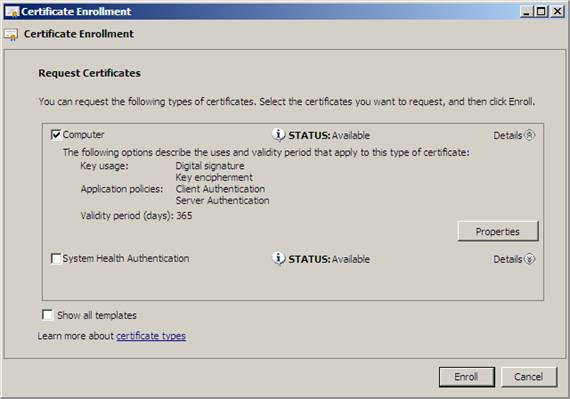Click the Cancel button
The image size is (570, 399).
529,377
